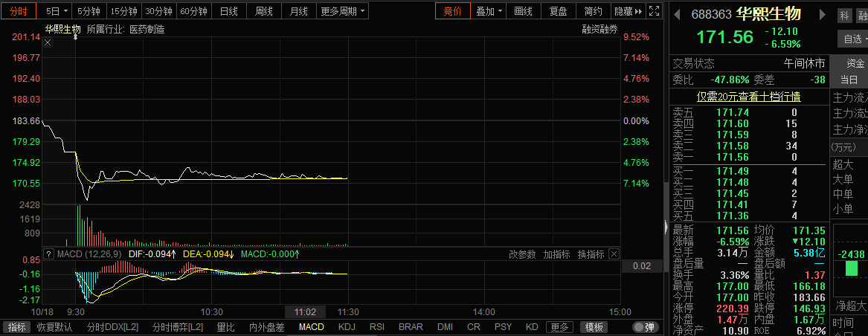
Task: Click the 换手 3.36% value
Action: [735, 275]
